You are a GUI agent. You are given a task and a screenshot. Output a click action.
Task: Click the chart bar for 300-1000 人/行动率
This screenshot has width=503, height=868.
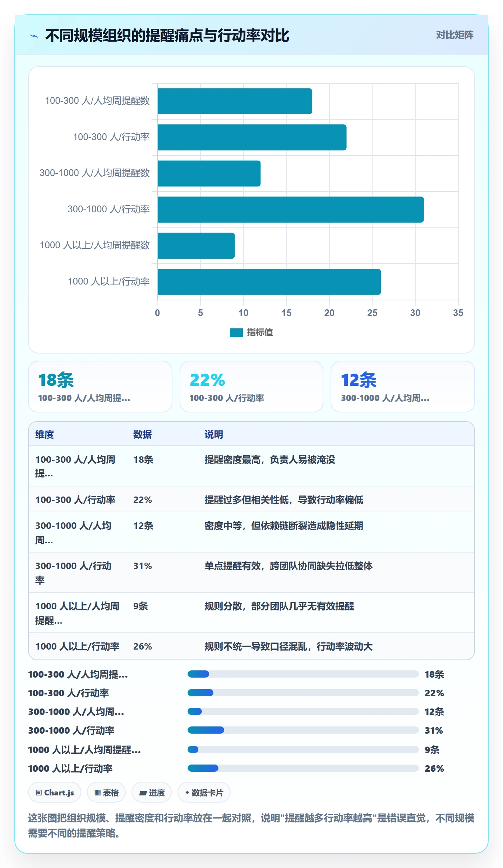click(291, 209)
